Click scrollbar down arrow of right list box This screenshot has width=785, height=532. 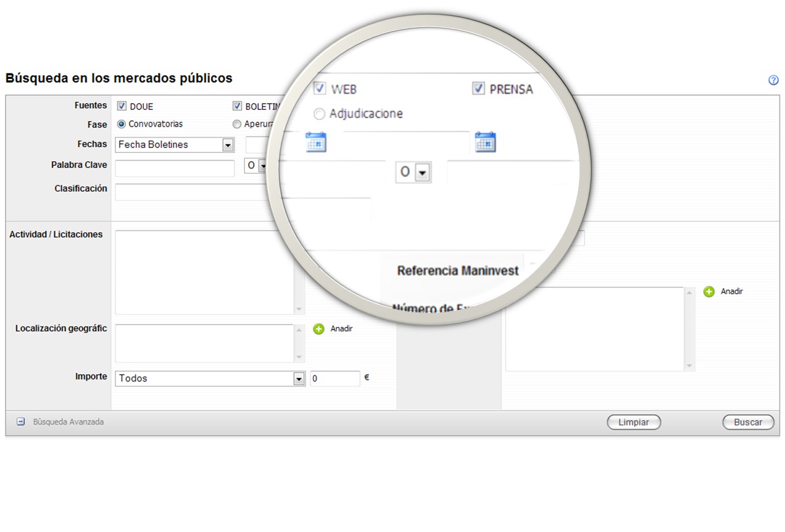(690, 366)
